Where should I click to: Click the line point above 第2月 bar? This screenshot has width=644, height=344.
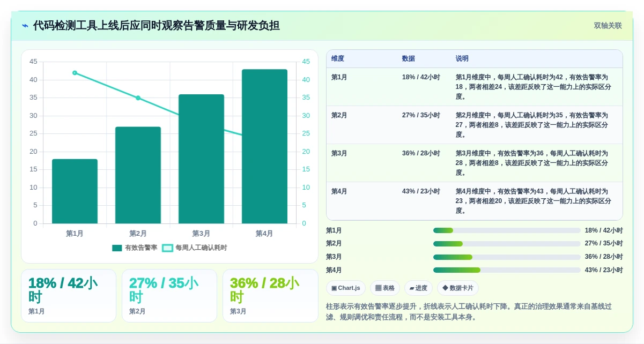pos(138,98)
